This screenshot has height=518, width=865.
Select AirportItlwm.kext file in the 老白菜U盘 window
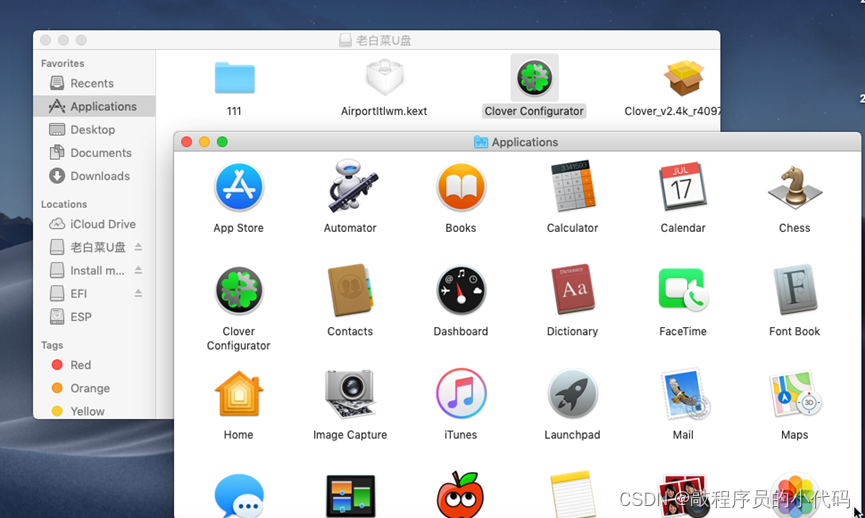click(385, 77)
